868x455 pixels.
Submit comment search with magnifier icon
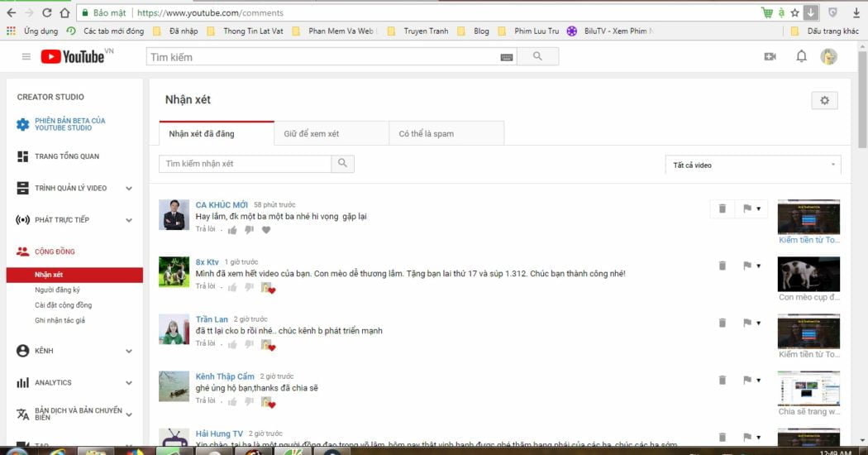(x=343, y=164)
